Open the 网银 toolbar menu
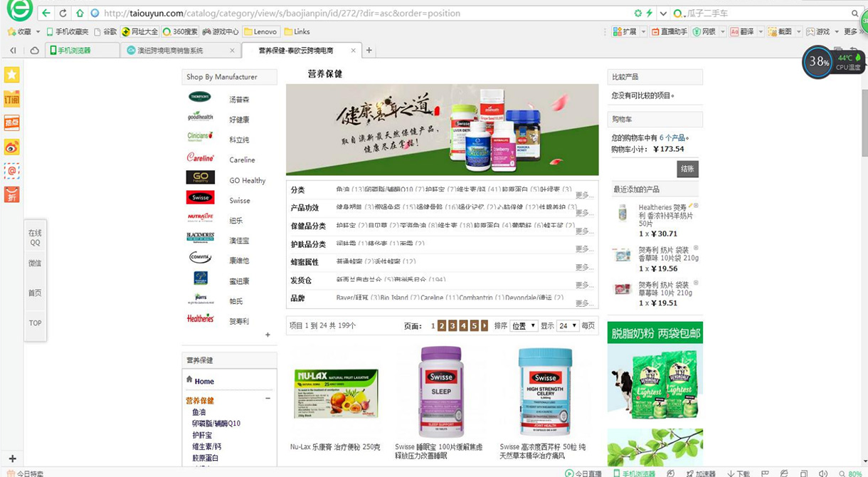The width and height of the screenshot is (868, 477). (709, 32)
